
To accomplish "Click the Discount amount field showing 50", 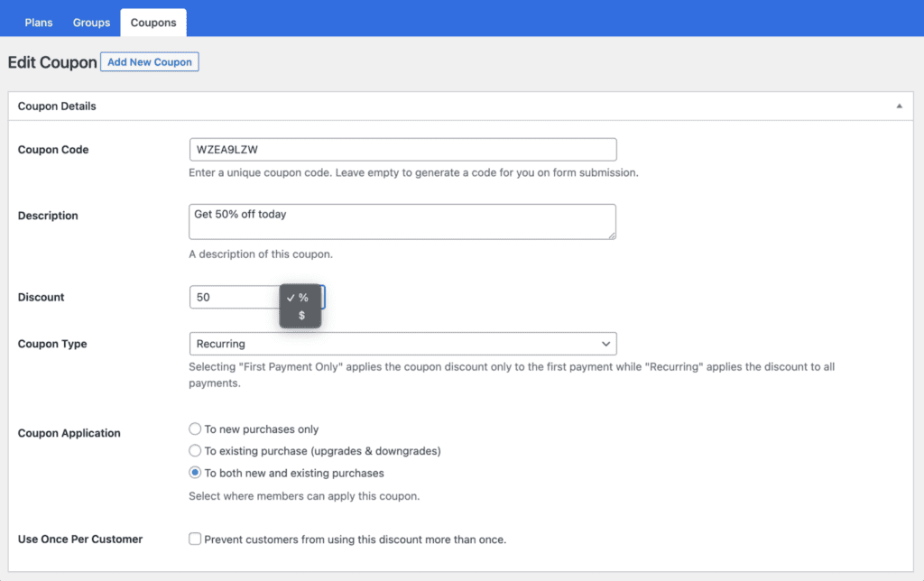I will [x=233, y=298].
